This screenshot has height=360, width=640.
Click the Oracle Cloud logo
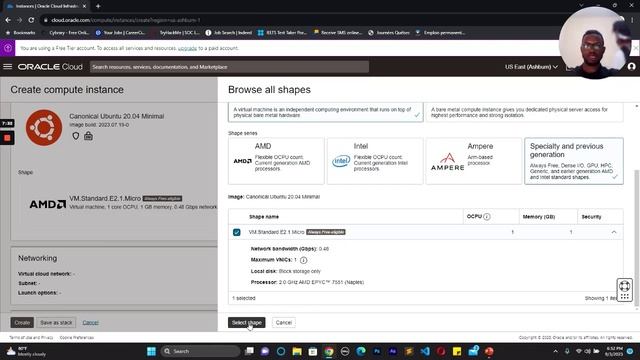(50, 67)
